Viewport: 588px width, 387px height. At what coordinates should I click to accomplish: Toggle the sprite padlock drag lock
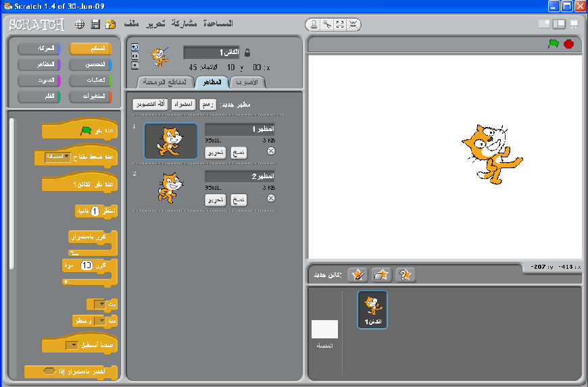(247, 53)
